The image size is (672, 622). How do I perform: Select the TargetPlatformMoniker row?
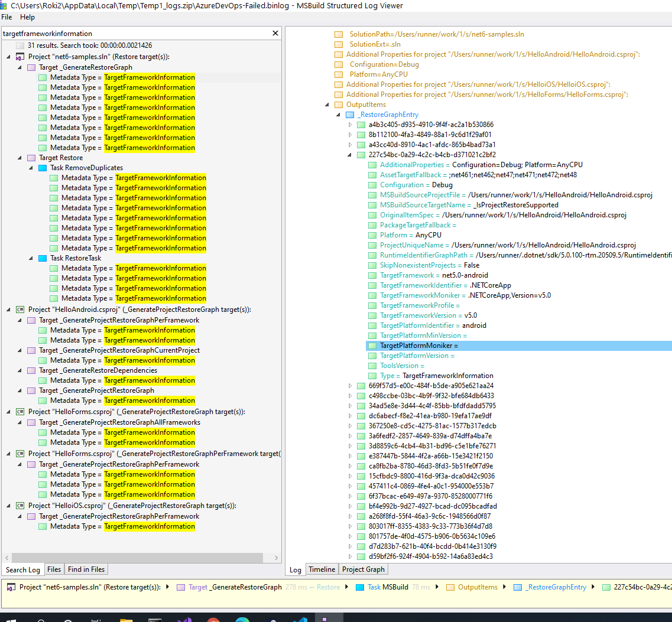click(x=518, y=346)
